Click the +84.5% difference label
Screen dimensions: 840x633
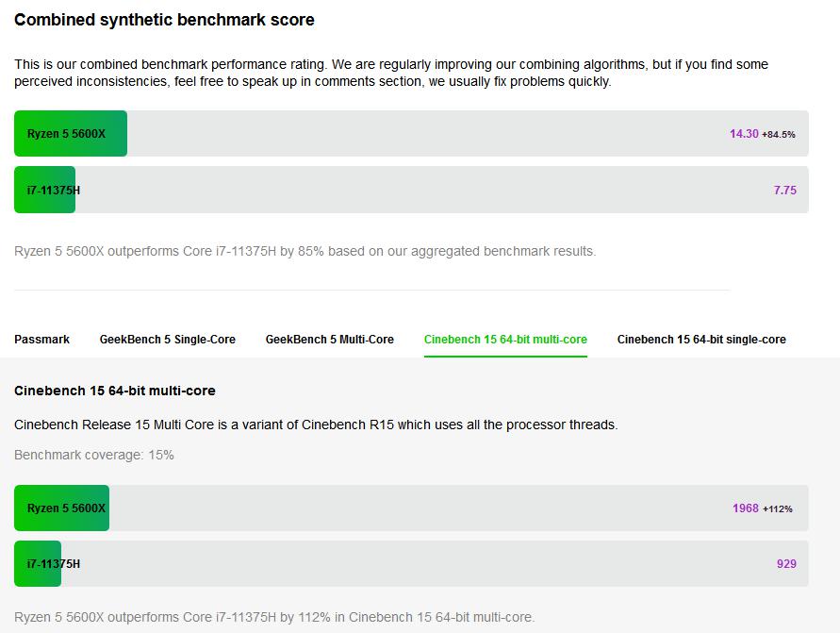coord(779,135)
